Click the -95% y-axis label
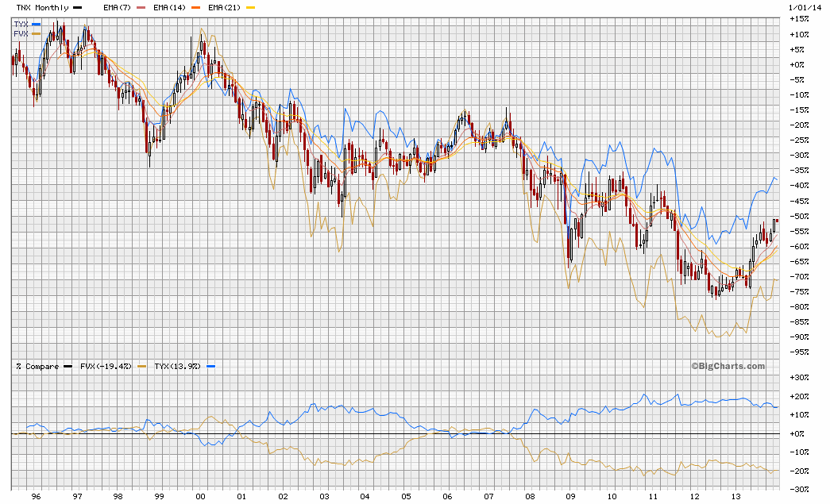Viewport: 830px width, 504px height. click(x=799, y=352)
